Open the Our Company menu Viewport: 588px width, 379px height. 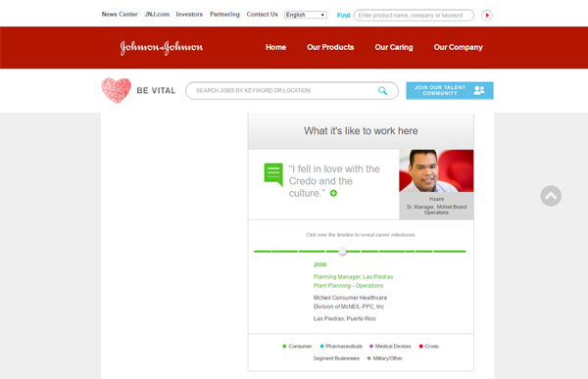click(459, 47)
